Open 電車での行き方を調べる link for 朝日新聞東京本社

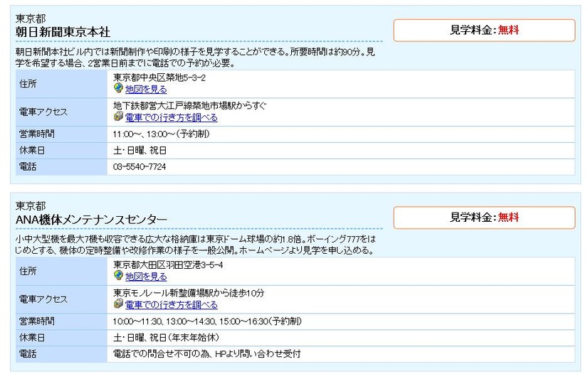(172, 117)
